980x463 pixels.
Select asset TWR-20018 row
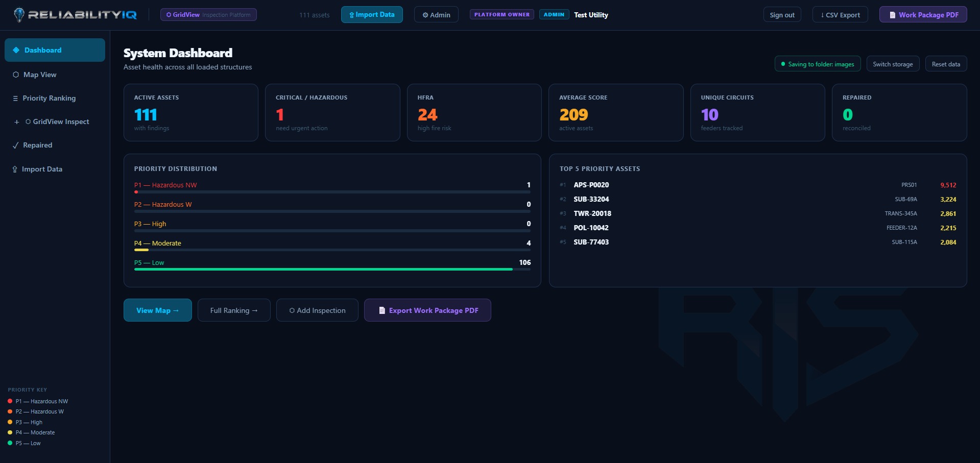click(758, 213)
